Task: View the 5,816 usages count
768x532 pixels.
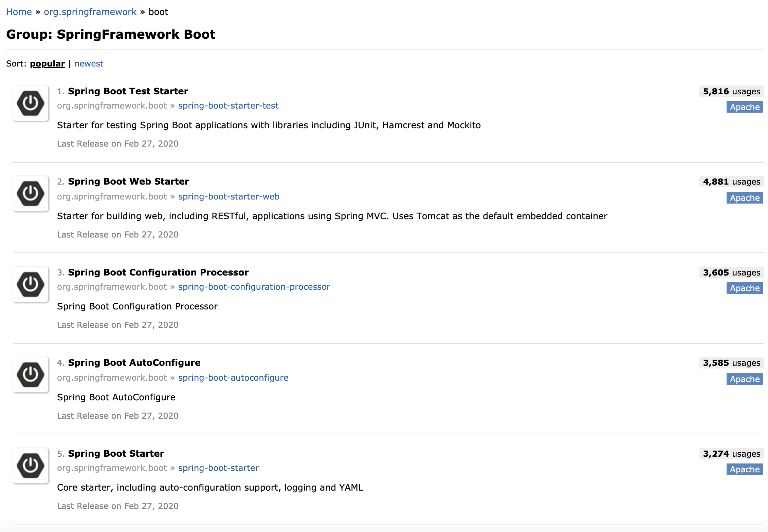Action: pyautogui.click(x=731, y=92)
